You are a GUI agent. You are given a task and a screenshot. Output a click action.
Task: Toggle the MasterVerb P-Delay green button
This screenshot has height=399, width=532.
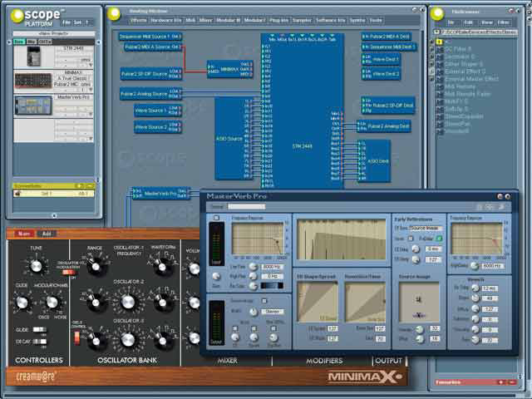coord(439,239)
